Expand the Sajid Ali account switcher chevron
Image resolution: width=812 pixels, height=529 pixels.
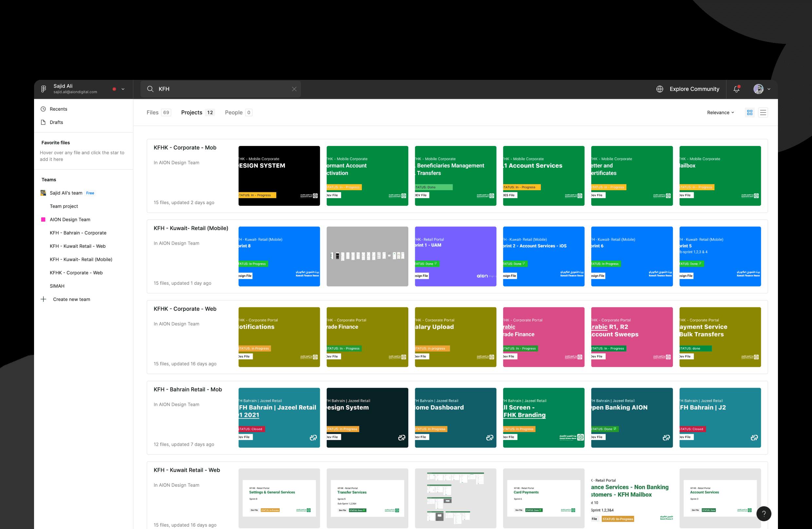coord(123,89)
